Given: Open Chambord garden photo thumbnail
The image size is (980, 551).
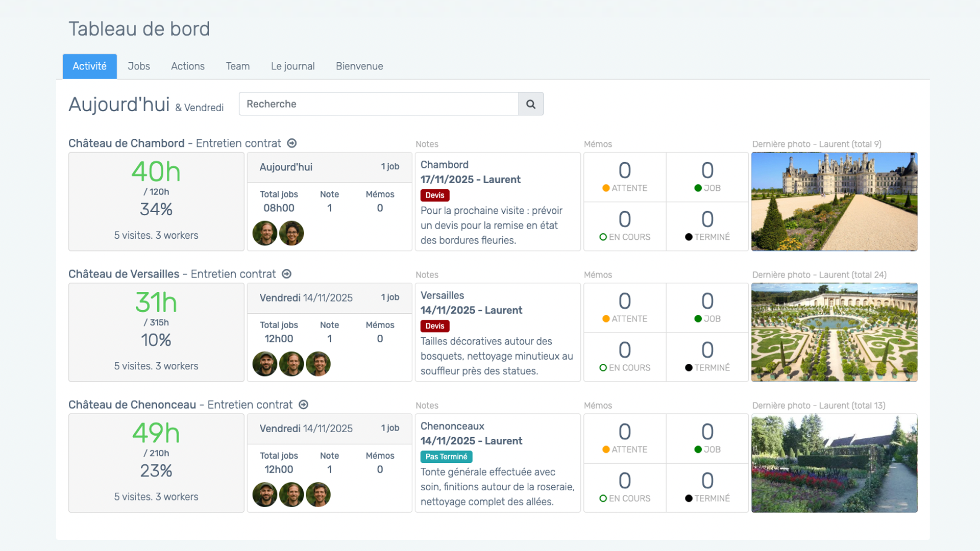Looking at the screenshot, I should point(834,202).
